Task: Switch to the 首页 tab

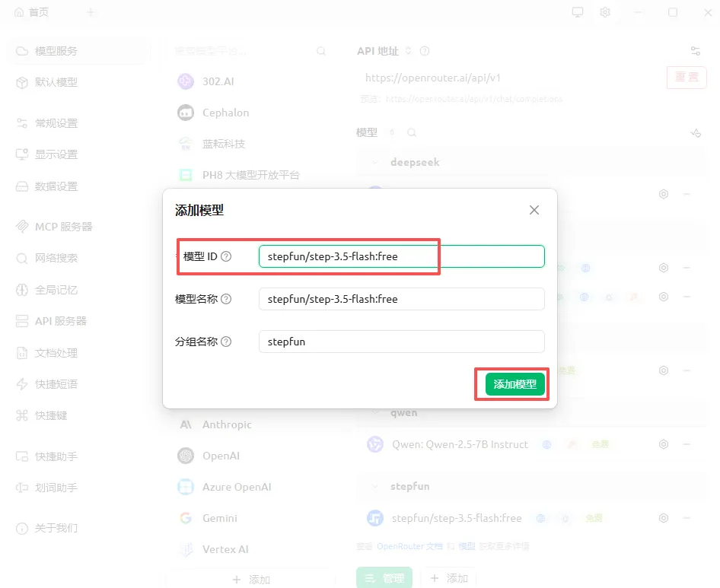Action: tap(32, 12)
